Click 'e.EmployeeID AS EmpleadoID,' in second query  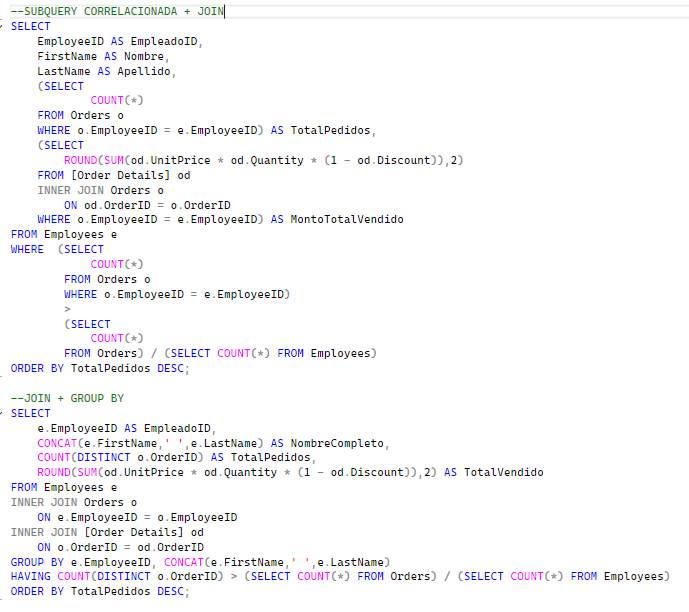pos(127,428)
